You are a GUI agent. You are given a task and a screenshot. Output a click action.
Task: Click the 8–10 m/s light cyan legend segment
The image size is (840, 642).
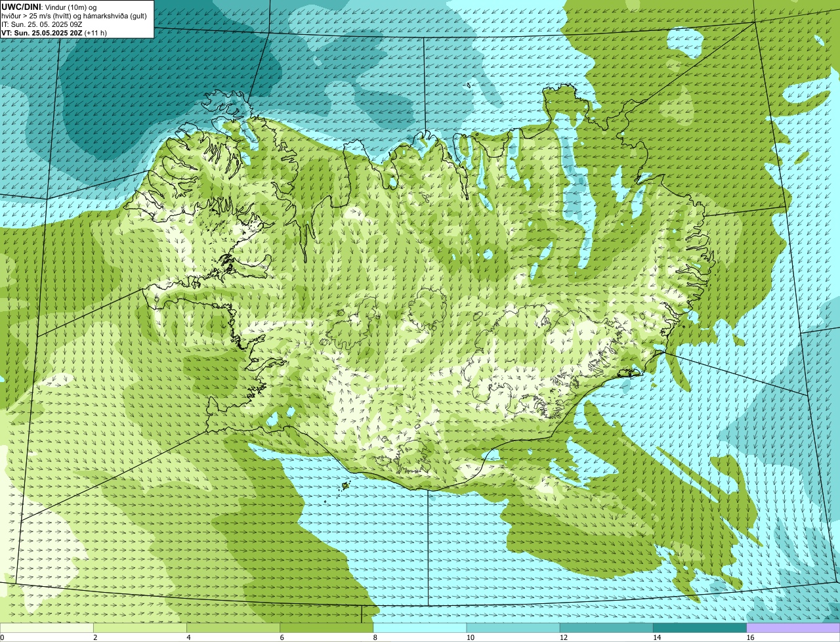(420, 628)
